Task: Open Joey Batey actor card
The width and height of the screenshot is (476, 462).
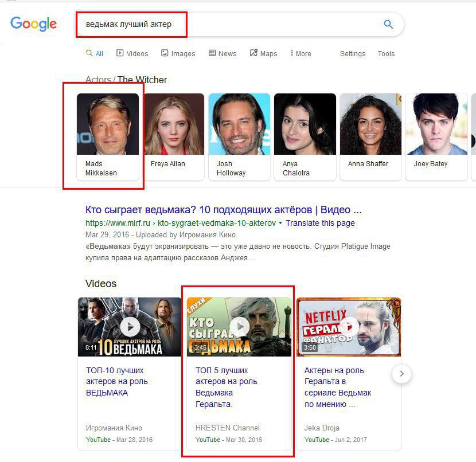Action: [436, 137]
